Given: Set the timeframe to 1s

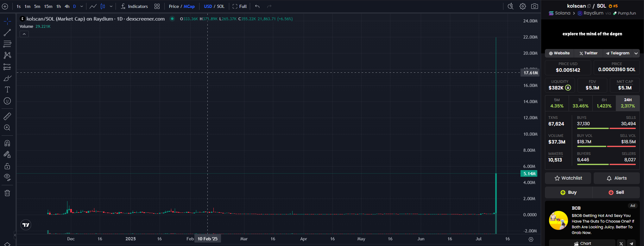Looking at the screenshot, I should (x=19, y=6).
